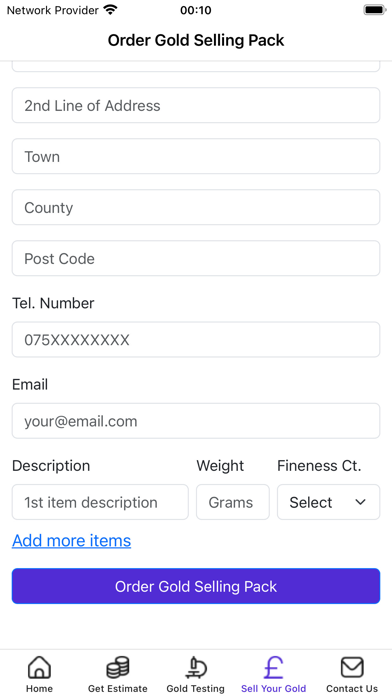Tap the Post Code field
The image size is (392, 696).
[196, 258]
